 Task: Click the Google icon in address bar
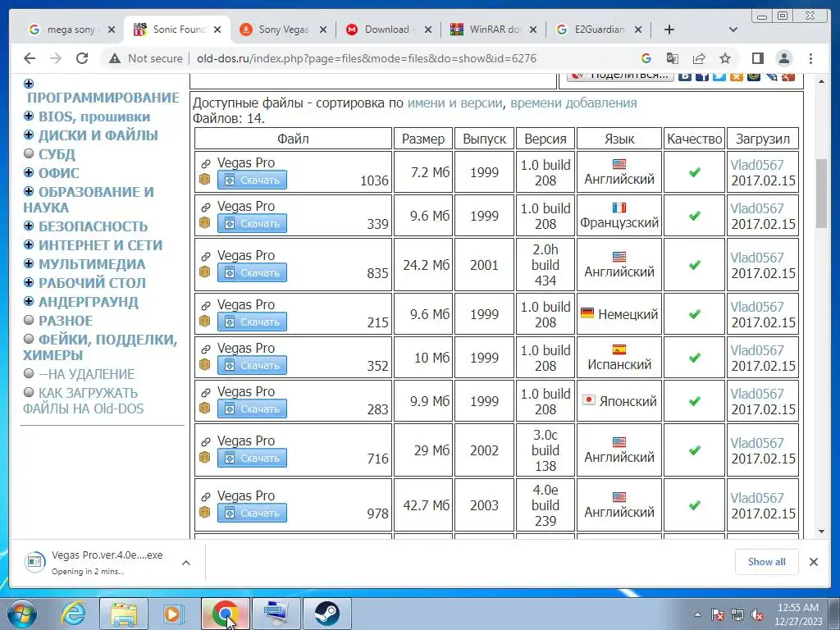[646, 58]
